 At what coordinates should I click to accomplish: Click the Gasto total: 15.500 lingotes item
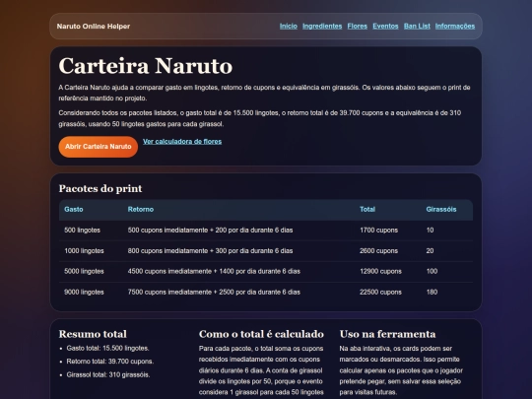tap(108, 348)
